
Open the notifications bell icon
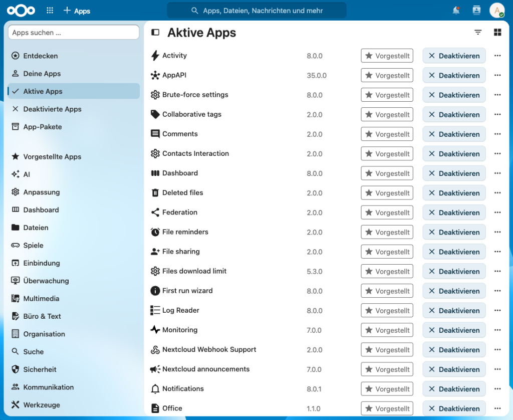pyautogui.click(x=456, y=11)
